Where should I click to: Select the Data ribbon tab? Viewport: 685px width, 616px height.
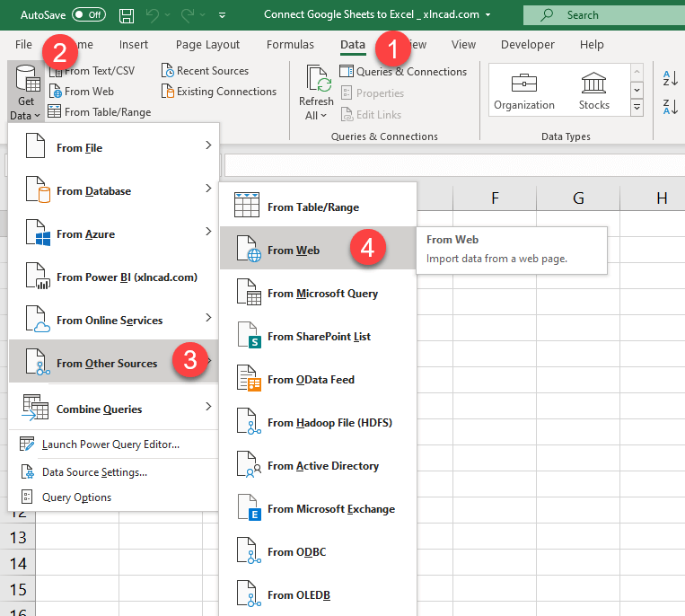click(x=353, y=45)
